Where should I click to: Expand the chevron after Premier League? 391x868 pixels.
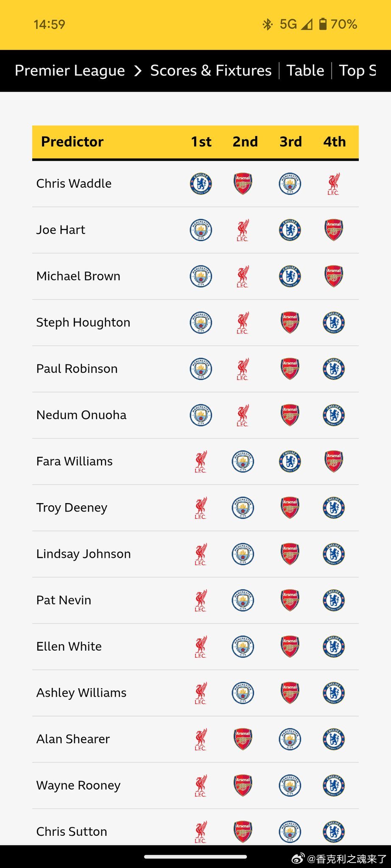137,71
